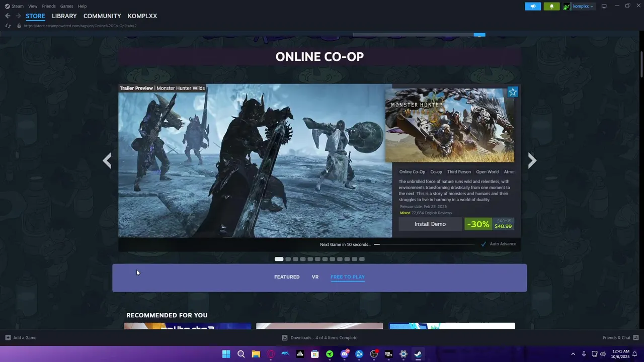
Task: Click the Online Co-Op tag
Action: (412, 172)
